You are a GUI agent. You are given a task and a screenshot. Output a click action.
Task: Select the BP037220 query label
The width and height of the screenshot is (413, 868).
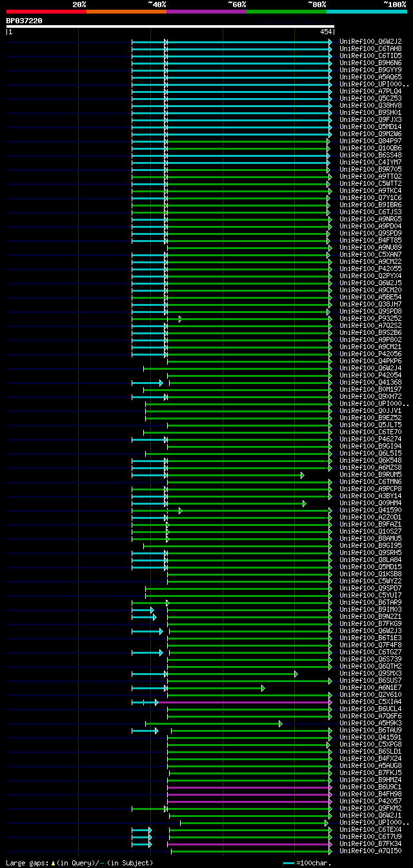click(25, 21)
